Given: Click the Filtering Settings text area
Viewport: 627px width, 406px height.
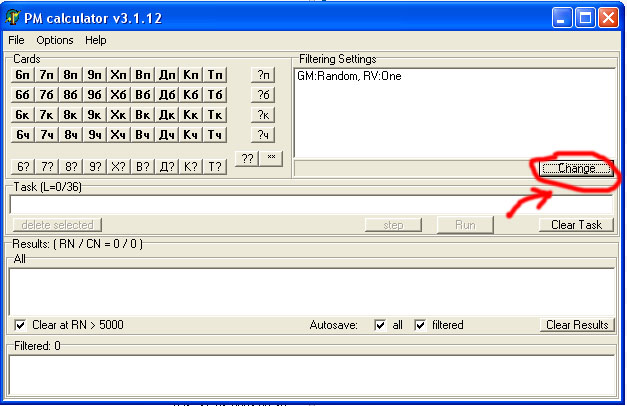Looking at the screenshot, I should [455, 113].
